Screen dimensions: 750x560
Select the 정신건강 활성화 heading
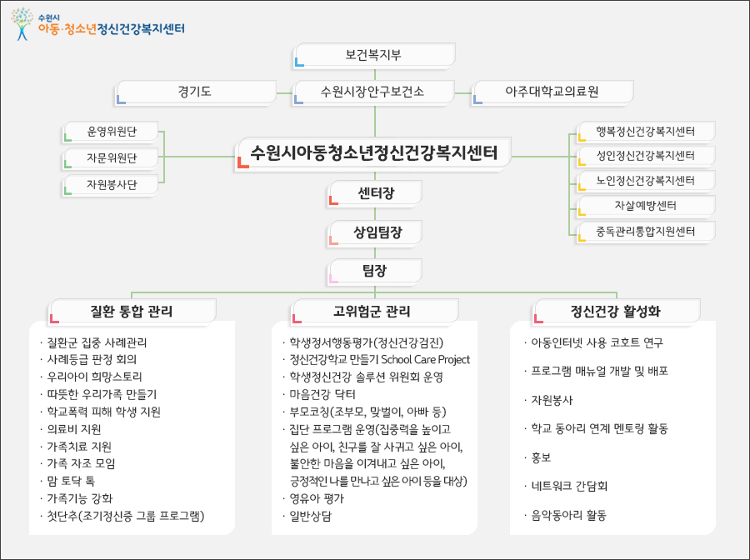pos(617,312)
